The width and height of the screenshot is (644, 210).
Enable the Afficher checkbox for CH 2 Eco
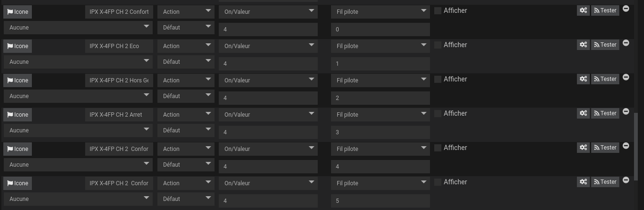tap(438, 45)
